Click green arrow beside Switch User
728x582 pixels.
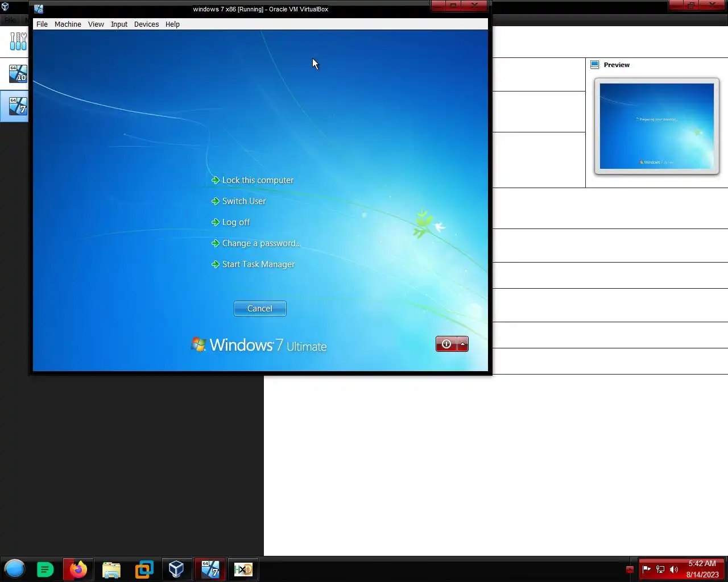216,201
